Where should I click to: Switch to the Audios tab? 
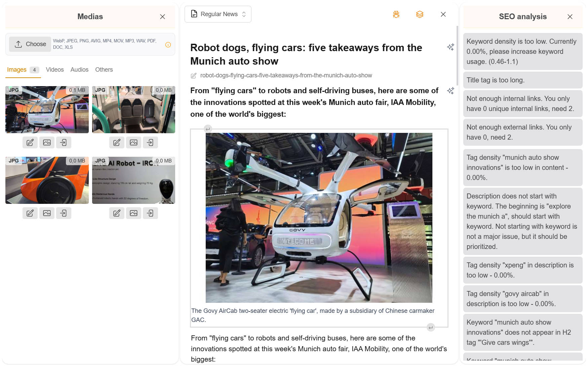click(79, 70)
